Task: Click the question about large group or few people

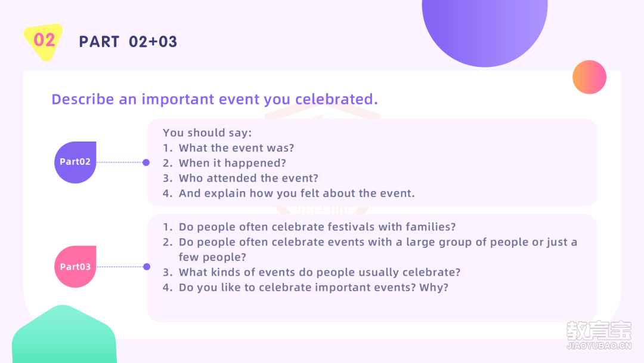Action: [370, 250]
